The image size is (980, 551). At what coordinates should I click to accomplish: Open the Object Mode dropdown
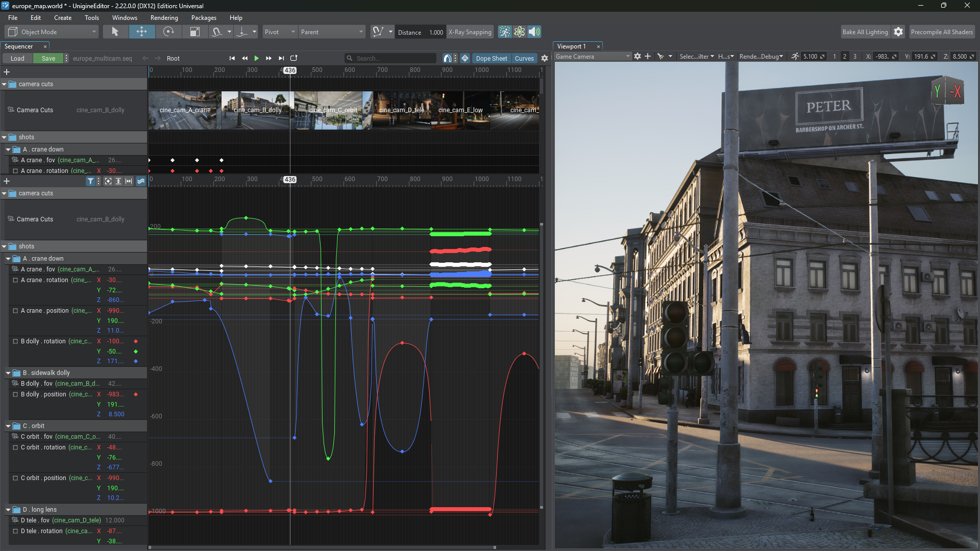pyautogui.click(x=52, y=32)
